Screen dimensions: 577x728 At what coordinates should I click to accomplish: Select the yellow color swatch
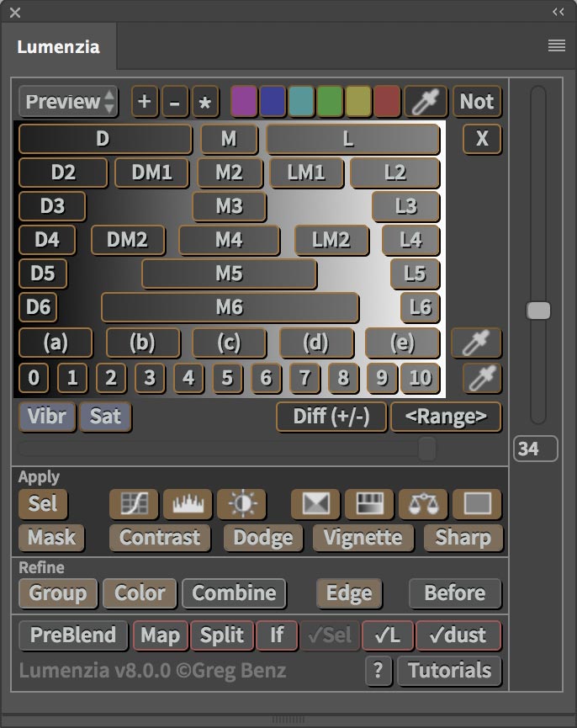pyautogui.click(x=358, y=101)
